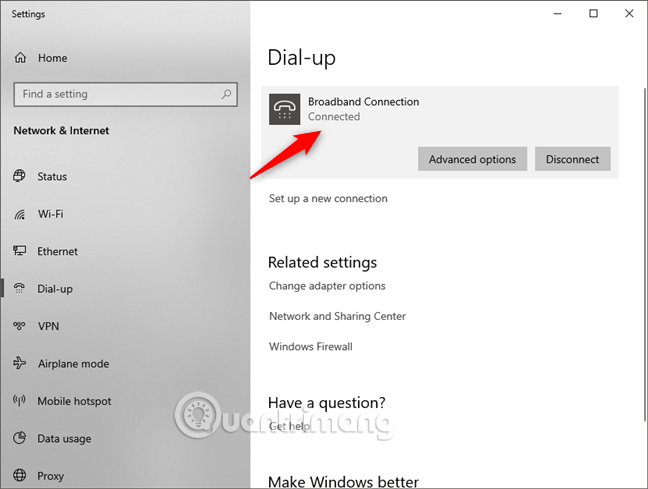
Task: Click the Proxy globe icon
Action: (19, 476)
